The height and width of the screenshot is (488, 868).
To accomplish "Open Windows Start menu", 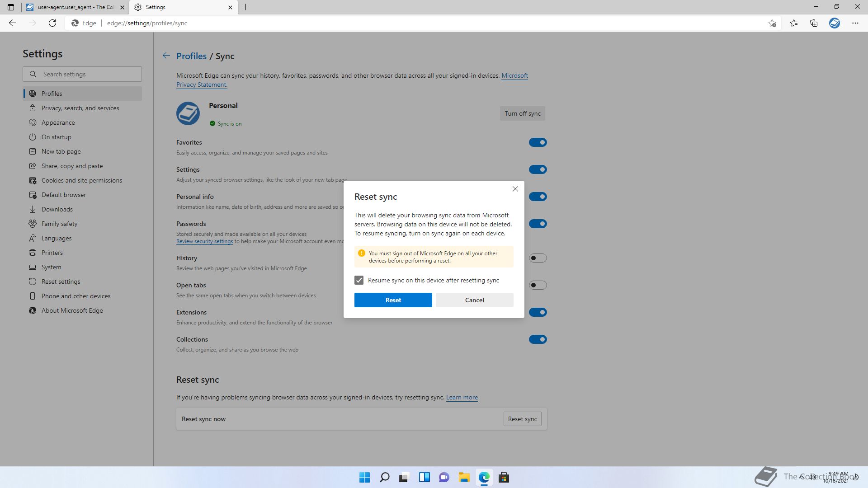I will tap(364, 477).
